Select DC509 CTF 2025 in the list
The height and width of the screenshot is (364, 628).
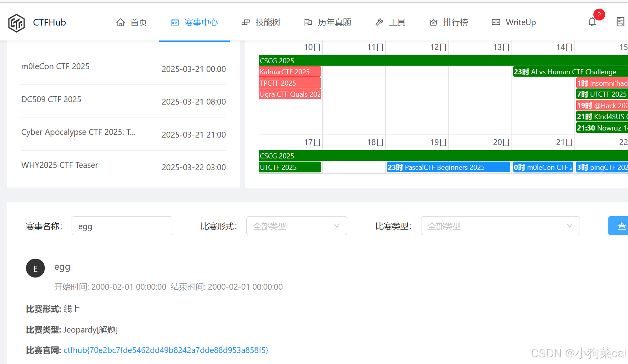[51, 99]
